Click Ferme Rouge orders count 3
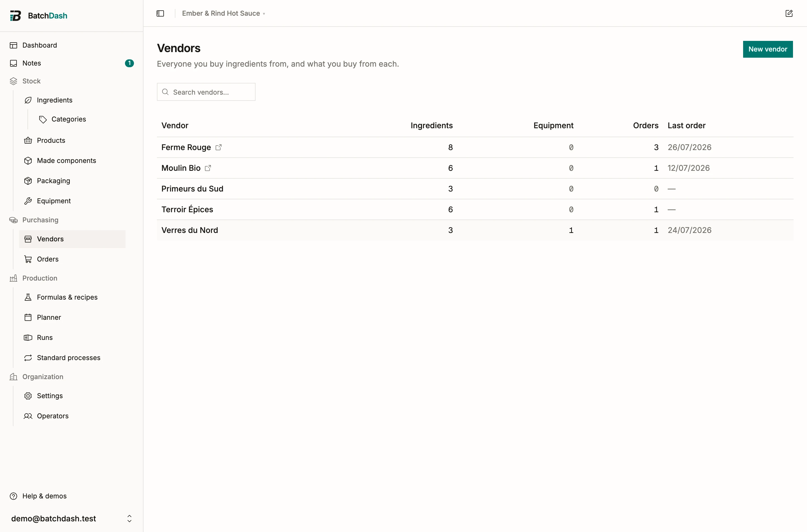 pyautogui.click(x=656, y=147)
